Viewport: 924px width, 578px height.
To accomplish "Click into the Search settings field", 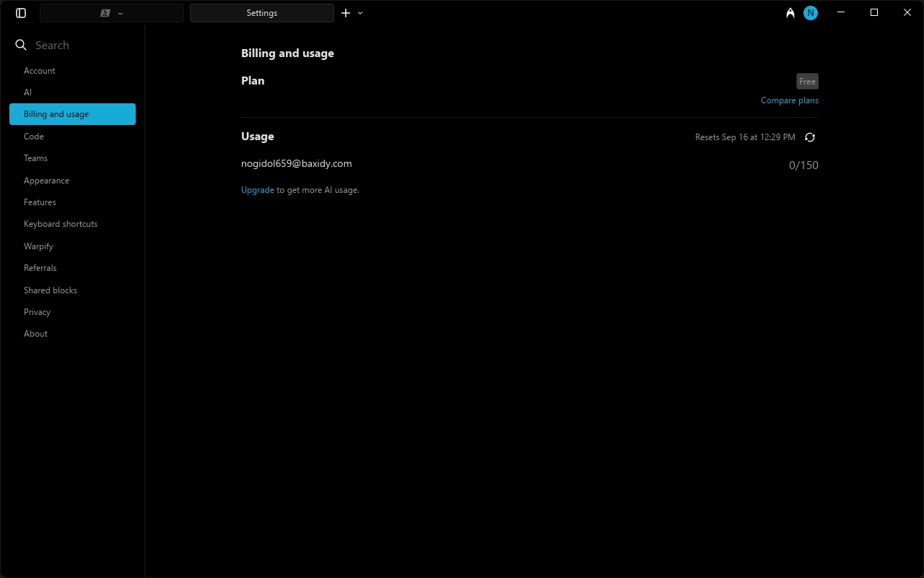I will [x=79, y=45].
